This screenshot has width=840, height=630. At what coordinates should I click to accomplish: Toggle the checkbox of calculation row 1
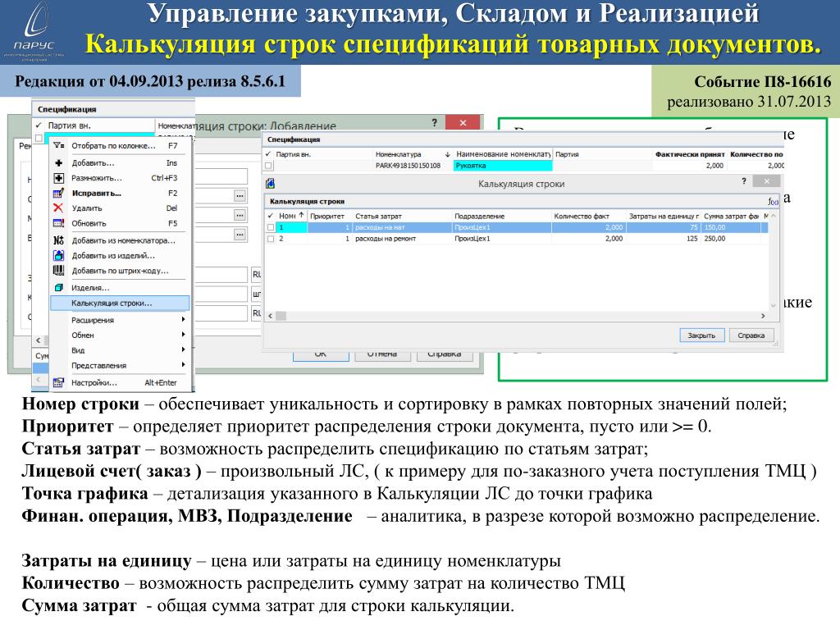click(x=271, y=228)
